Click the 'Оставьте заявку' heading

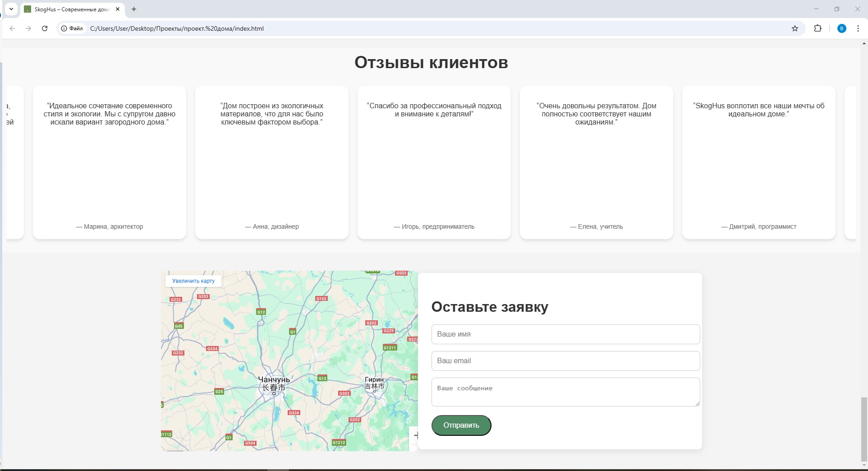pyautogui.click(x=490, y=307)
